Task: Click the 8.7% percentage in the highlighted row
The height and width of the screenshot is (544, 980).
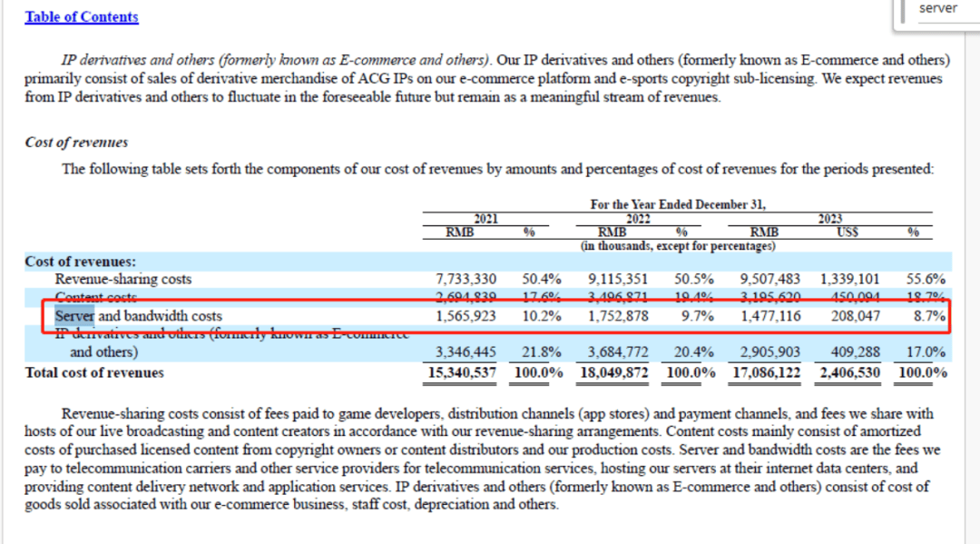Action: pyautogui.click(x=929, y=316)
